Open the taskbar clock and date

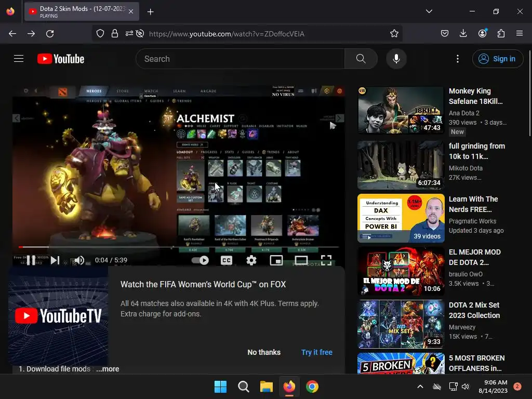tap(493, 387)
